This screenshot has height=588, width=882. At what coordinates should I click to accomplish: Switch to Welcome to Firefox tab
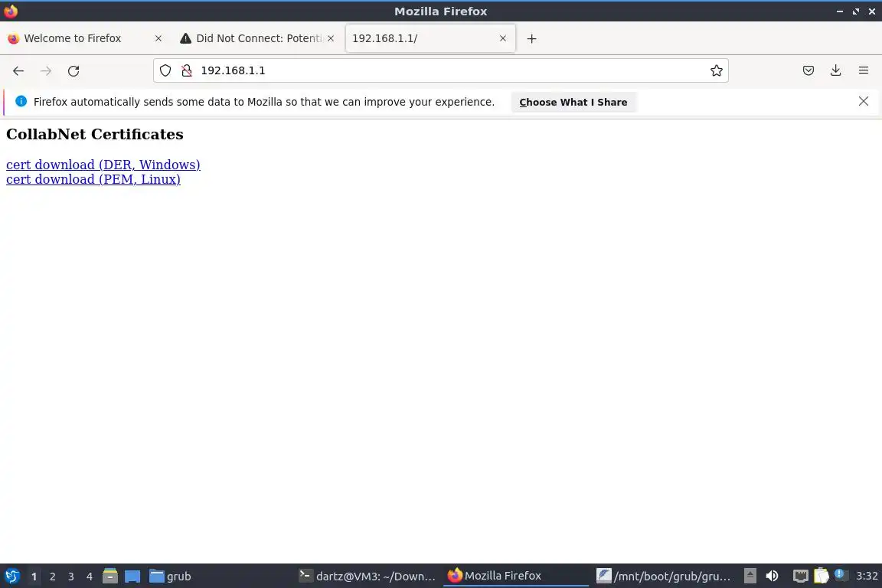point(86,38)
